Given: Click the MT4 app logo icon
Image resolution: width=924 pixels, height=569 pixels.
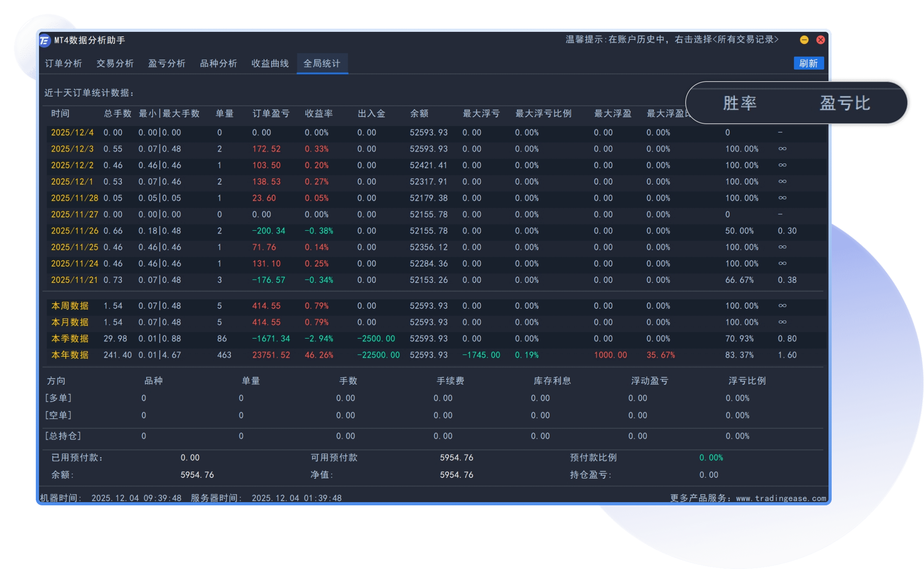Looking at the screenshot, I should coord(45,40).
